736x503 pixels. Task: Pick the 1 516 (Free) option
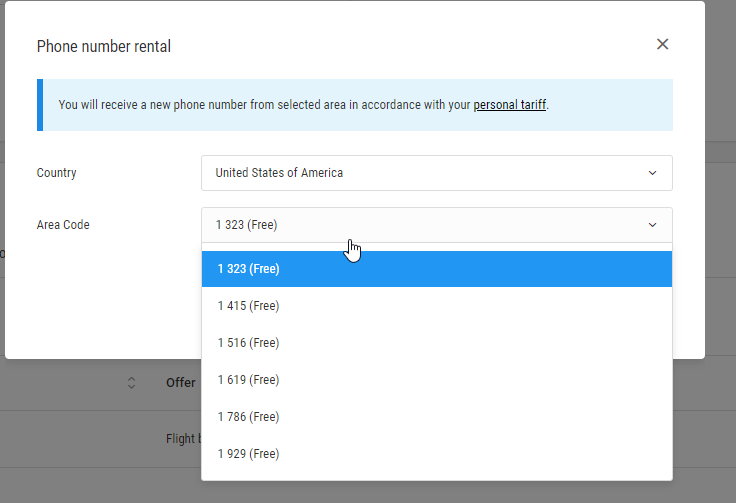pos(437,343)
